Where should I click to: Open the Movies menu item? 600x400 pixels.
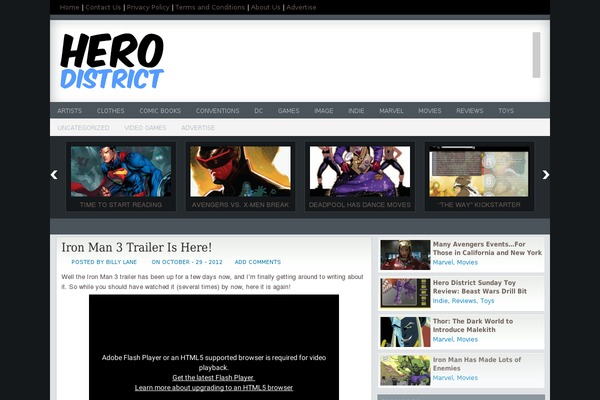[430, 111]
